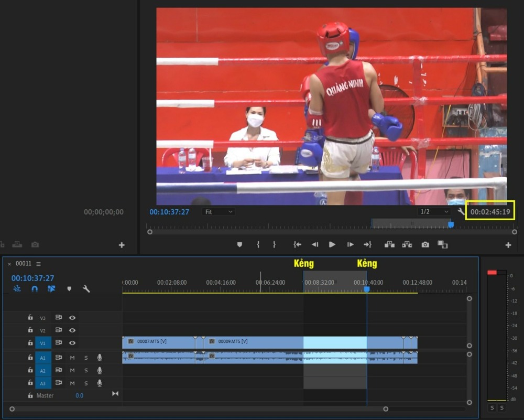Select the 00009.MTS video clip
524x420 pixels.
pyautogui.click(x=253, y=342)
